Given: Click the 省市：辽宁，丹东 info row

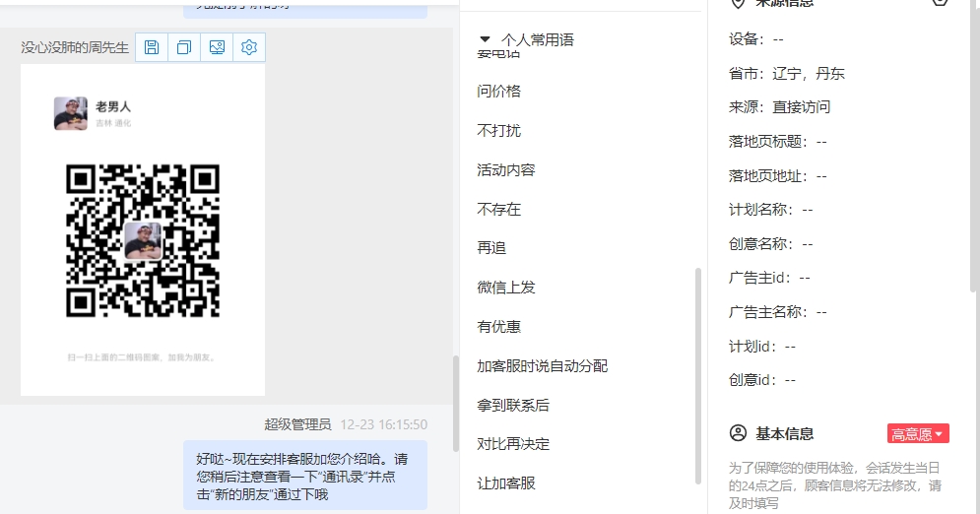Looking at the screenshot, I should (787, 74).
